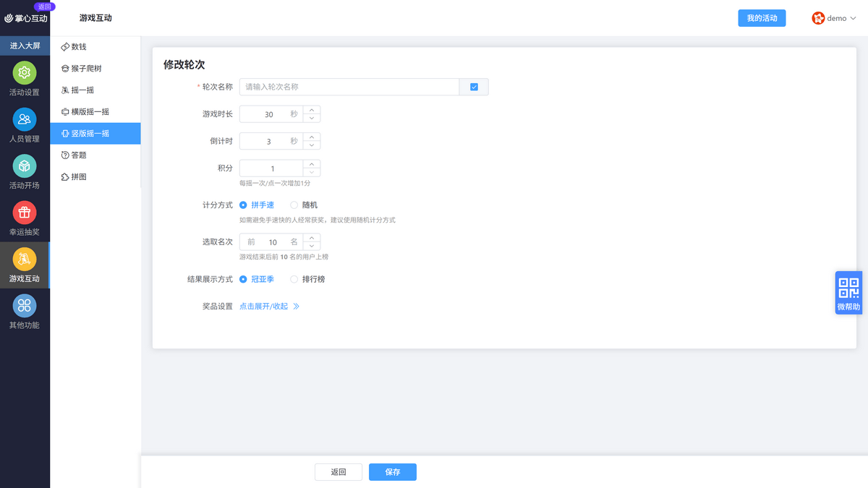The height and width of the screenshot is (488, 868).
Task: Open the demo account dropdown arrow
Action: (x=852, y=19)
